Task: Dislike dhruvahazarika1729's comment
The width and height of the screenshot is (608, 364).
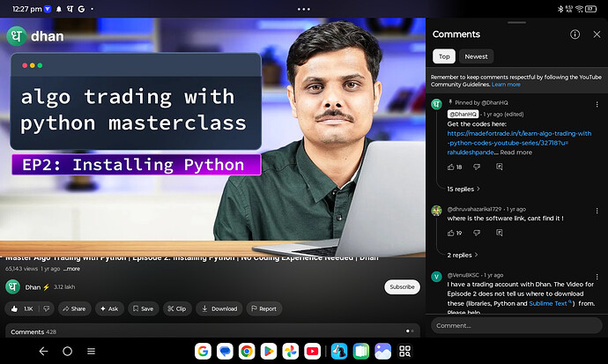Action: (478, 233)
